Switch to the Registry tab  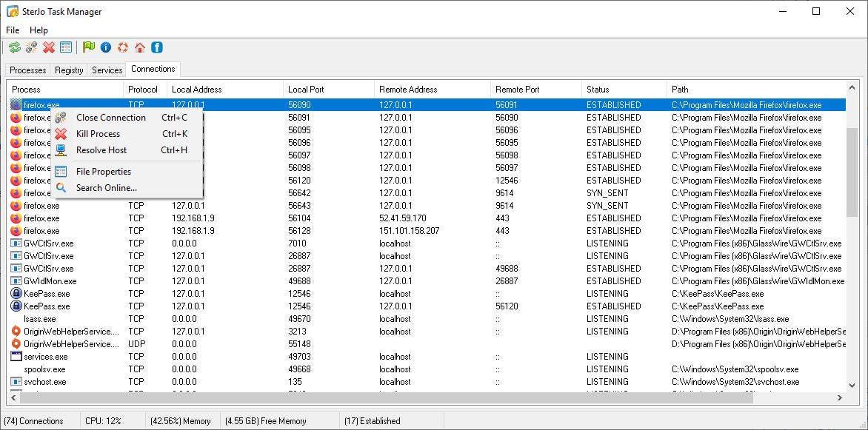tap(69, 70)
